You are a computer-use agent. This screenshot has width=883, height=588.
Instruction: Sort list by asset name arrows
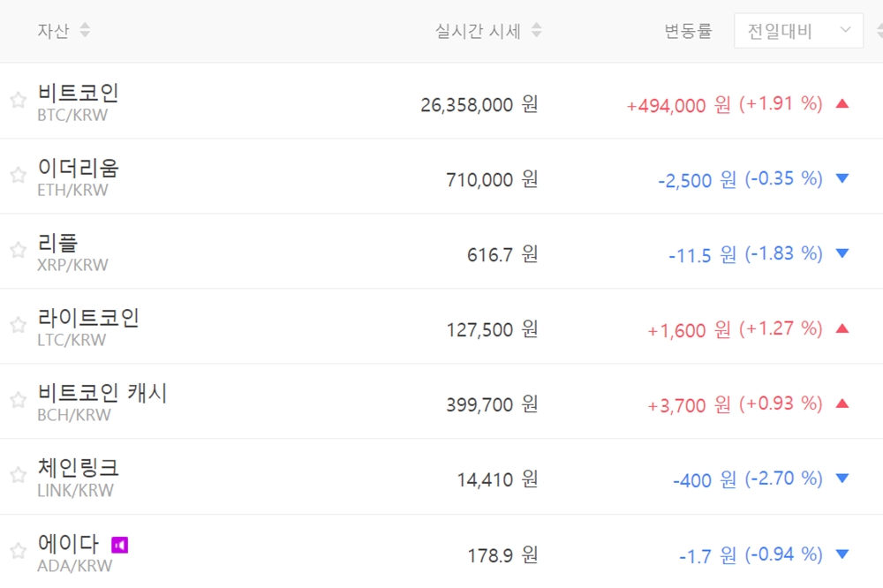(85, 31)
